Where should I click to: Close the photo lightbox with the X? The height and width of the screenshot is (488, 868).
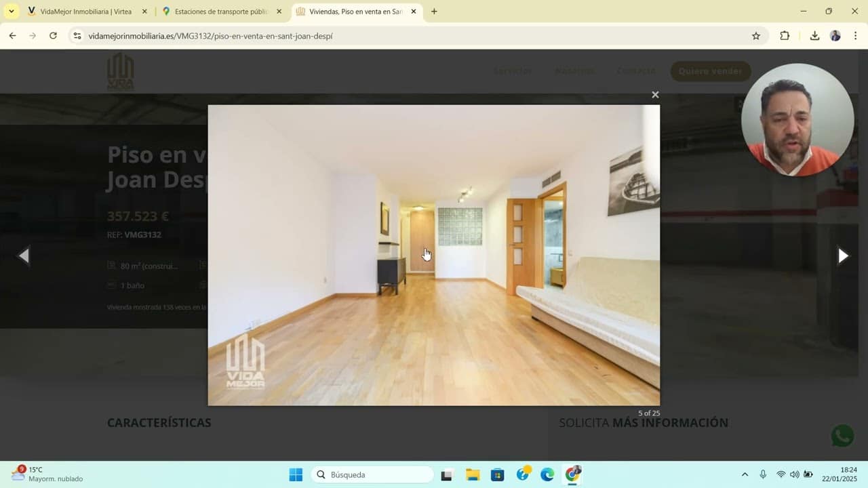[655, 95]
